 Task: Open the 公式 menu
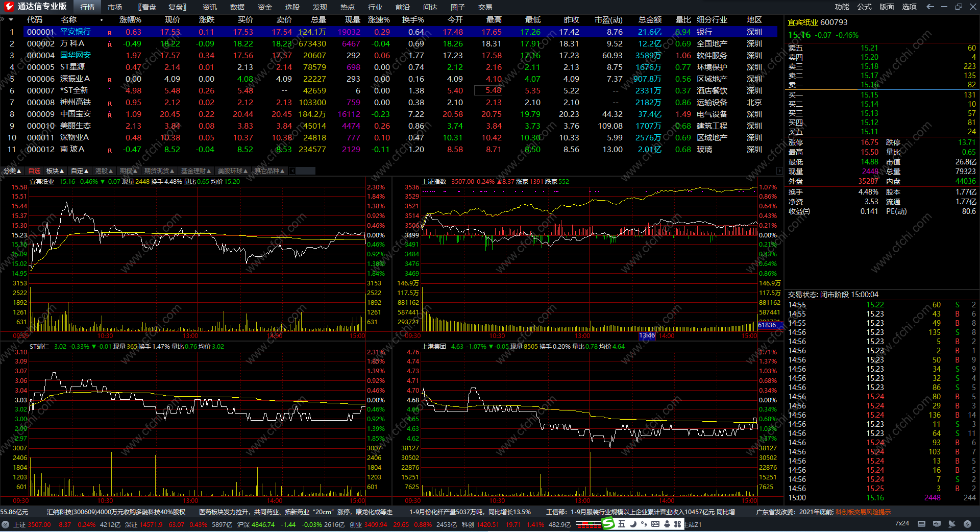(865, 7)
